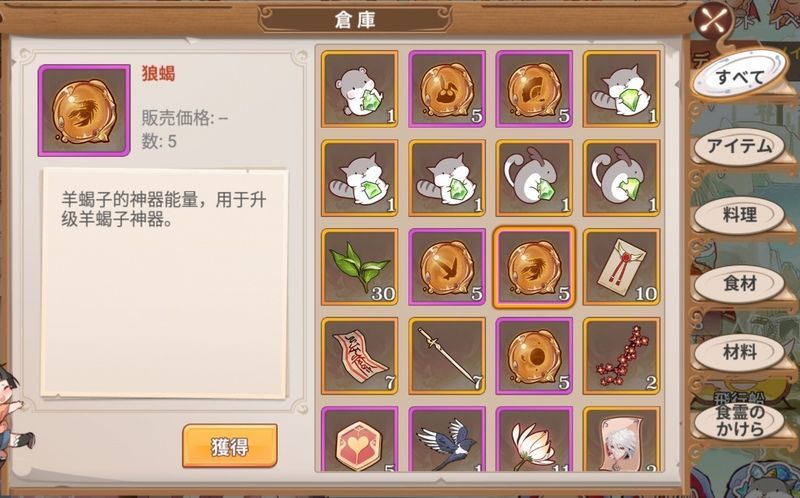Click the 獲得 button
The image size is (800, 498).
point(230,446)
